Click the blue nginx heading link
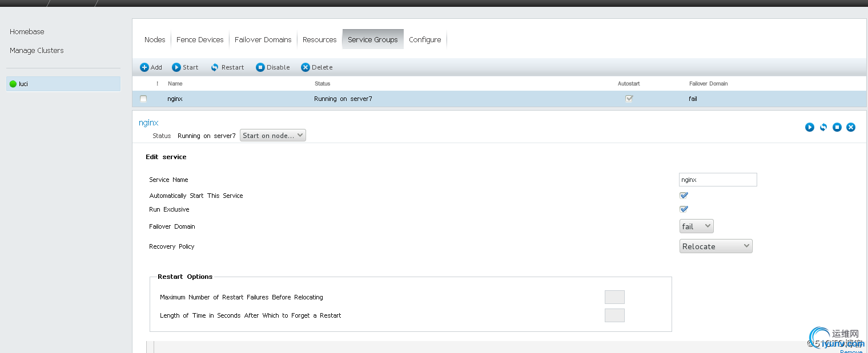Viewport: 868px width, 353px height. 148,123
